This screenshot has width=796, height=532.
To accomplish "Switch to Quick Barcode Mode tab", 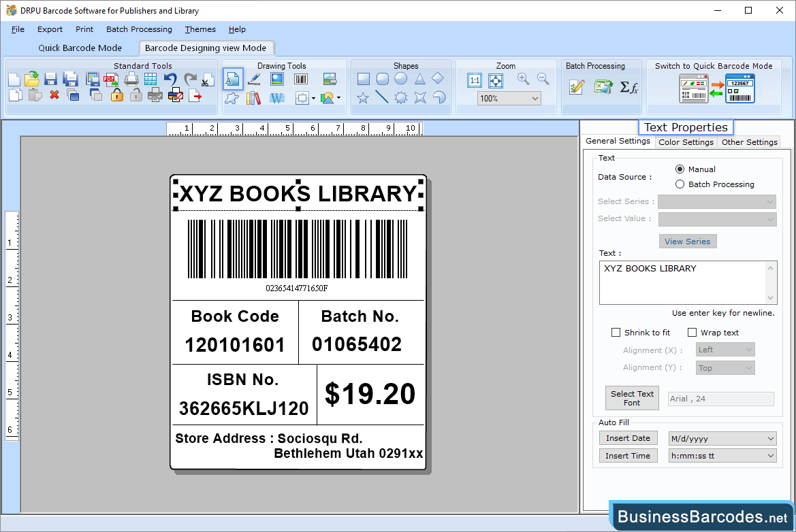I will click(80, 48).
